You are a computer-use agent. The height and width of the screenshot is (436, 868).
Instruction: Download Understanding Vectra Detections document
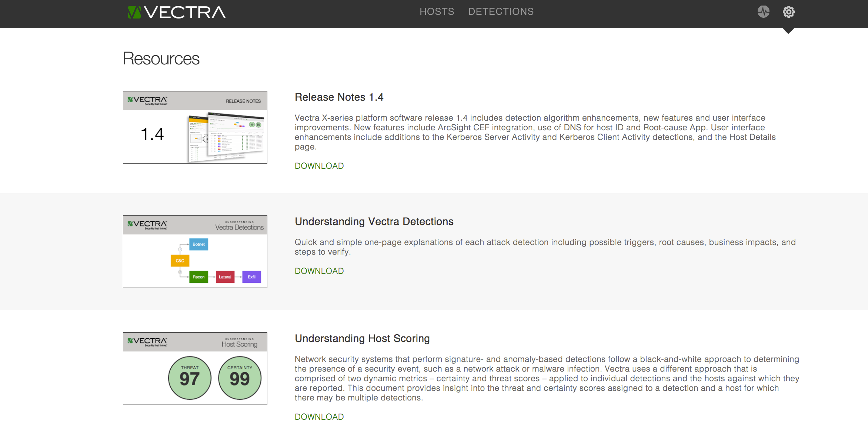pyautogui.click(x=319, y=271)
